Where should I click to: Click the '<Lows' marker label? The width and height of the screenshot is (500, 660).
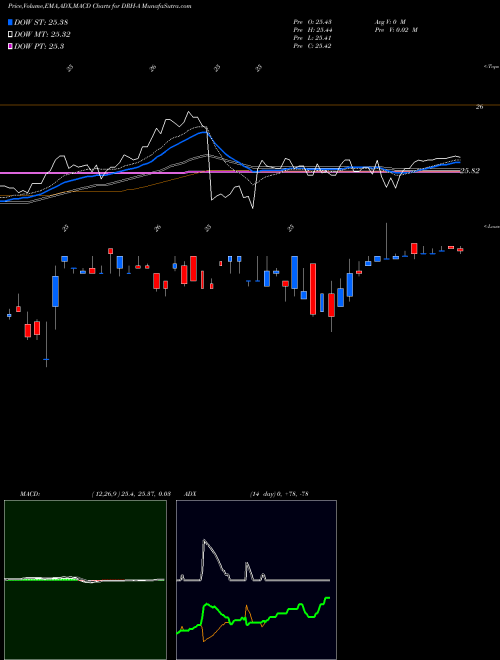[x=492, y=226]
